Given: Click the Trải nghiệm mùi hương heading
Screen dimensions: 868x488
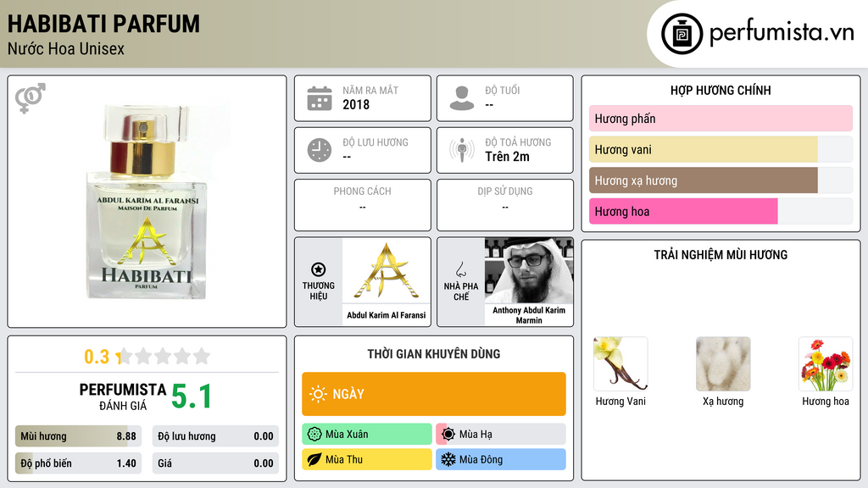Looking at the screenshot, I should 721,255.
